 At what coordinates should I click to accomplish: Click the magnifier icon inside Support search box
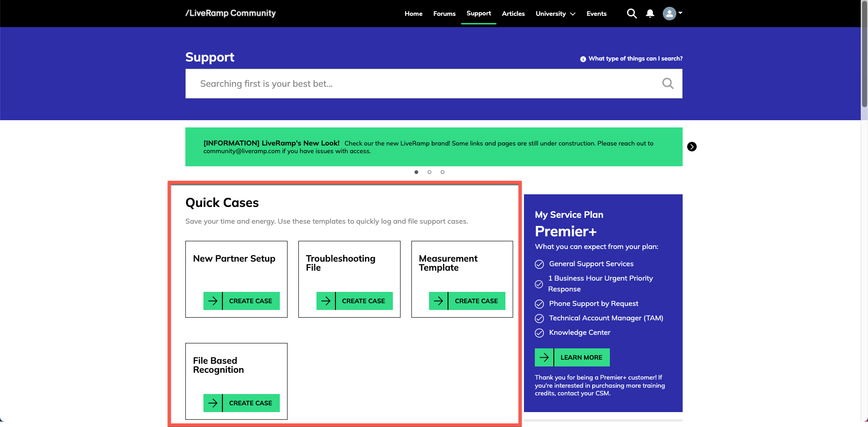(x=668, y=83)
